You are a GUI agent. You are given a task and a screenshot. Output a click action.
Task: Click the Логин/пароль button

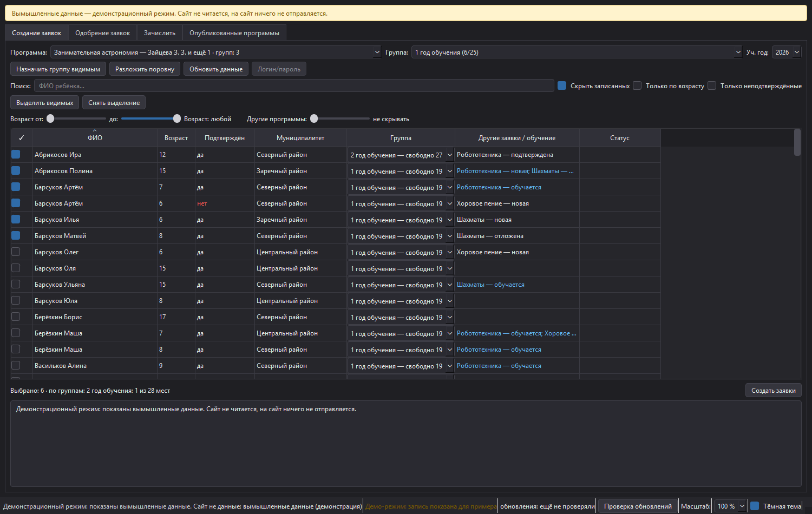pyautogui.click(x=279, y=69)
